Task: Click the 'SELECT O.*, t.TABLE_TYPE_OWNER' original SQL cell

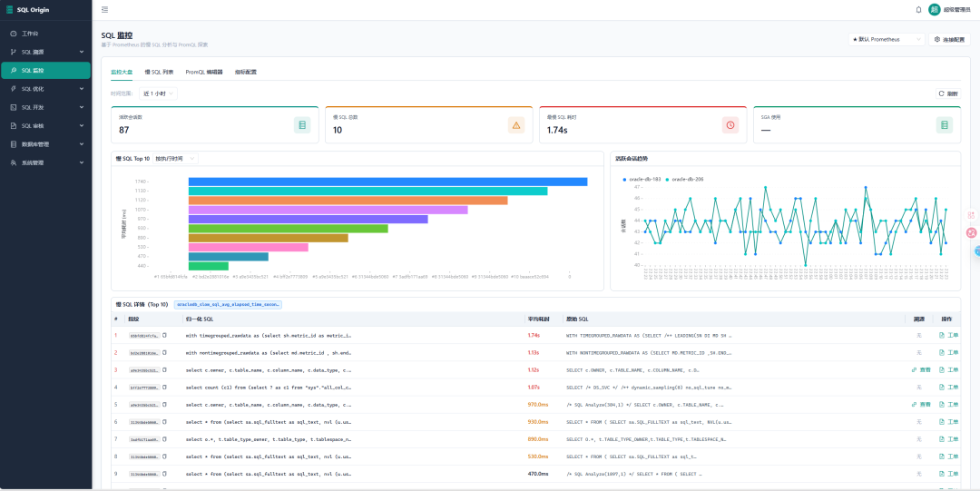Action: pos(646,439)
